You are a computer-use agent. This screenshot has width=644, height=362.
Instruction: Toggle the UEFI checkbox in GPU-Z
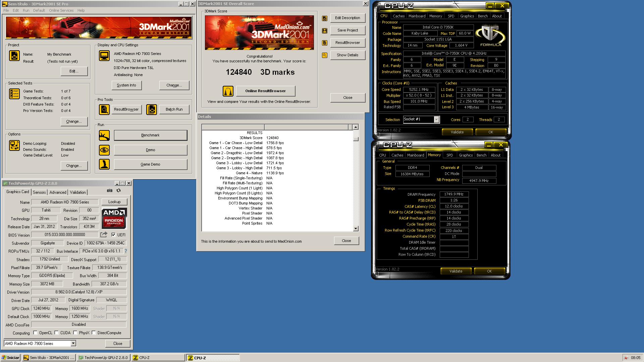[113, 235]
